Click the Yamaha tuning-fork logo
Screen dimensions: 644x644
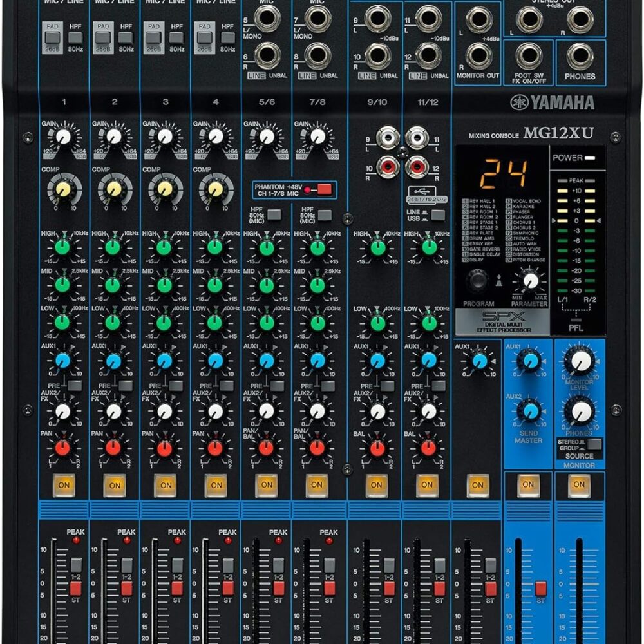[519, 102]
